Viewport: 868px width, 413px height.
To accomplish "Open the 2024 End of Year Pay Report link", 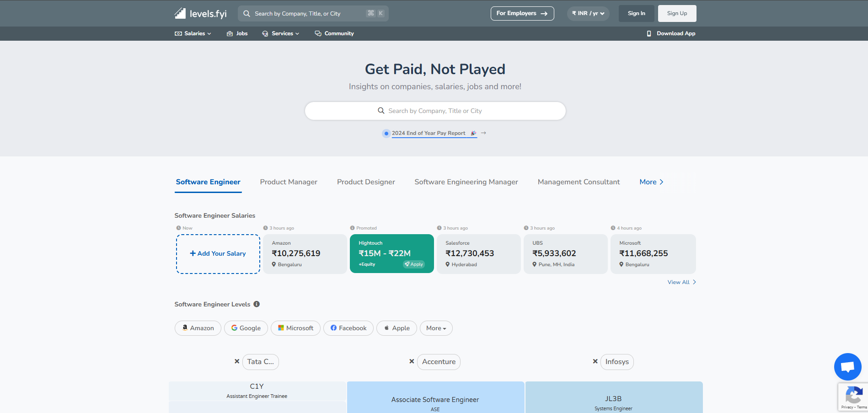I will coord(429,133).
